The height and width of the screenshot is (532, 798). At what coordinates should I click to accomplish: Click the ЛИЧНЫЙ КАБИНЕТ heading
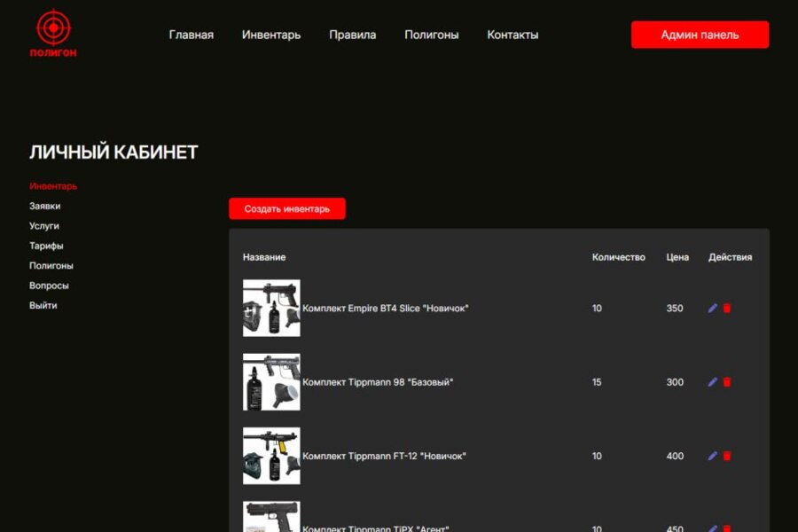[113, 153]
